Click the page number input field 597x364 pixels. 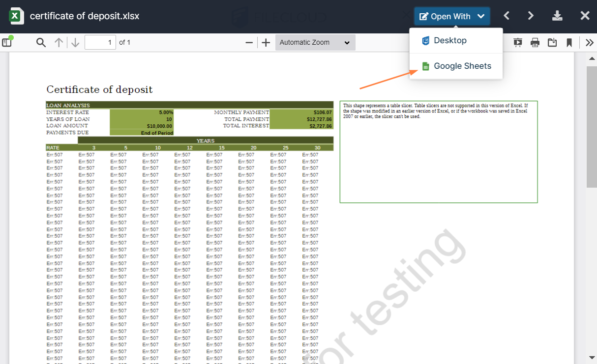(100, 42)
